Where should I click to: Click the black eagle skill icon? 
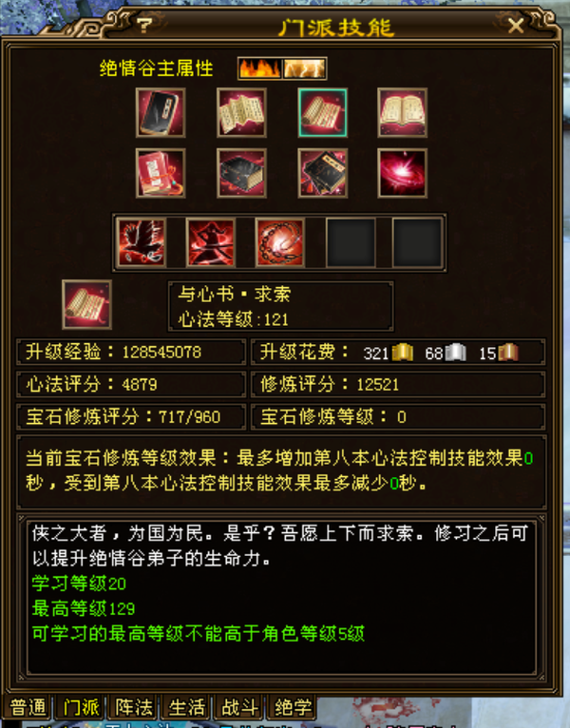[x=142, y=242]
